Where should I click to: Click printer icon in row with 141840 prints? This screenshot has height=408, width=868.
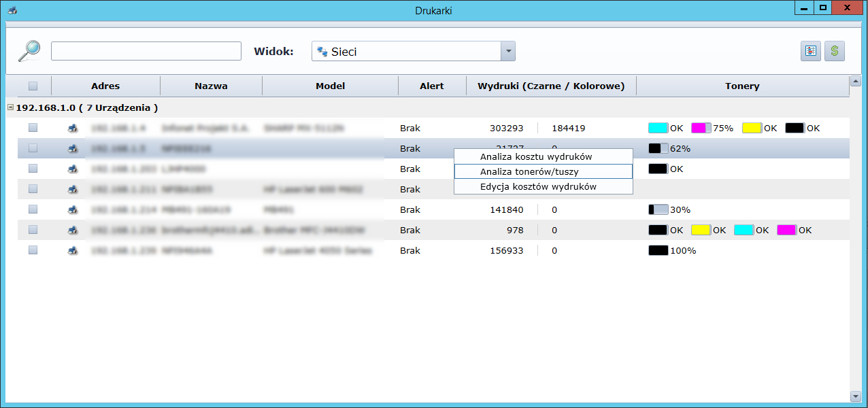[x=72, y=209]
